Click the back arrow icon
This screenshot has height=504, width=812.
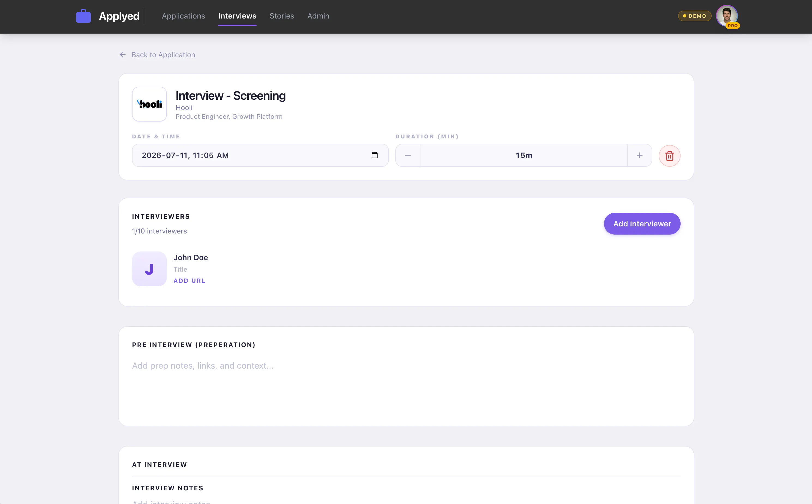tap(123, 55)
